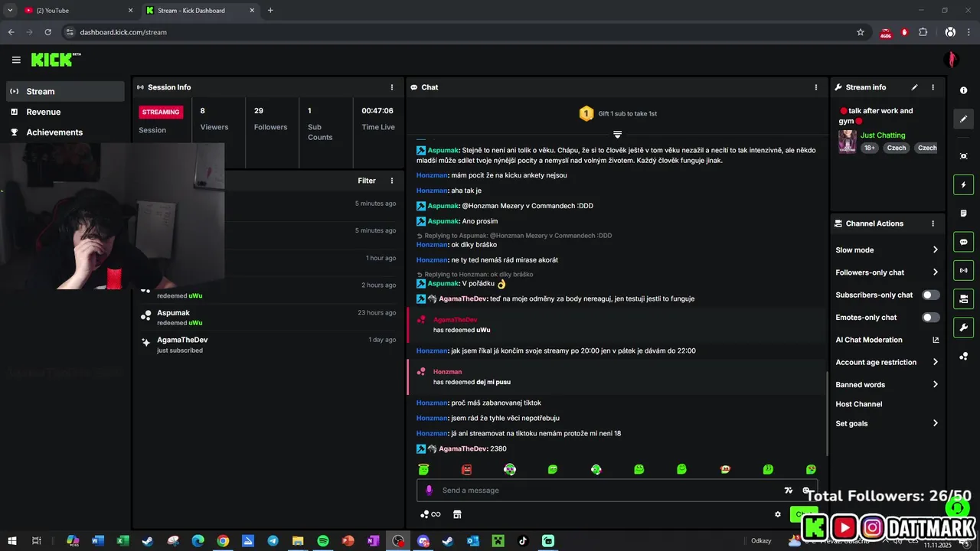Collapse the pinned gift banner arrow

tap(617, 135)
